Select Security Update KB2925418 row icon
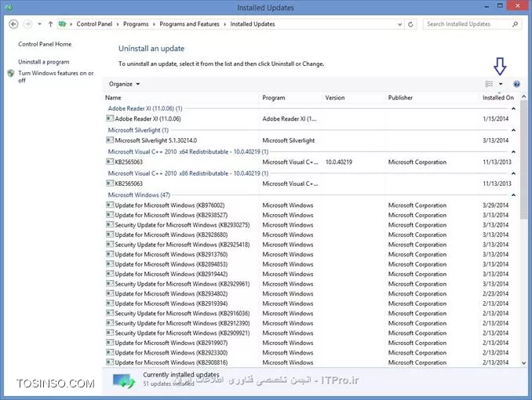 (110, 244)
